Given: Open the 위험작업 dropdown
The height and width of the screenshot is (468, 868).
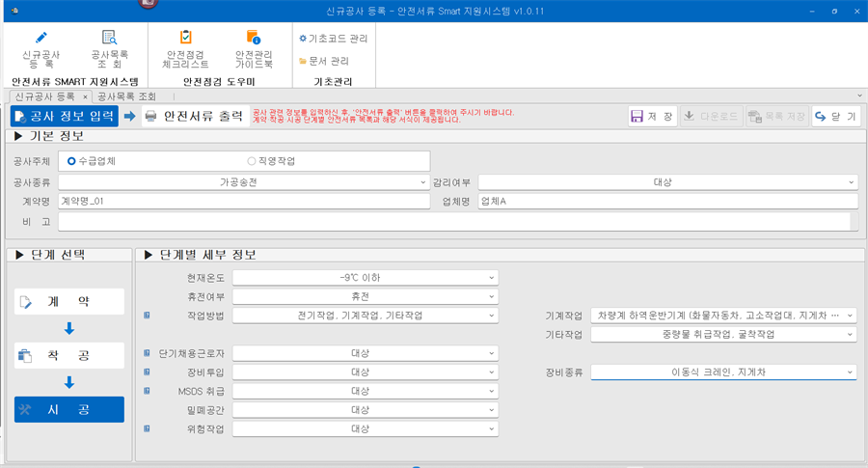Looking at the screenshot, I should 366,428.
